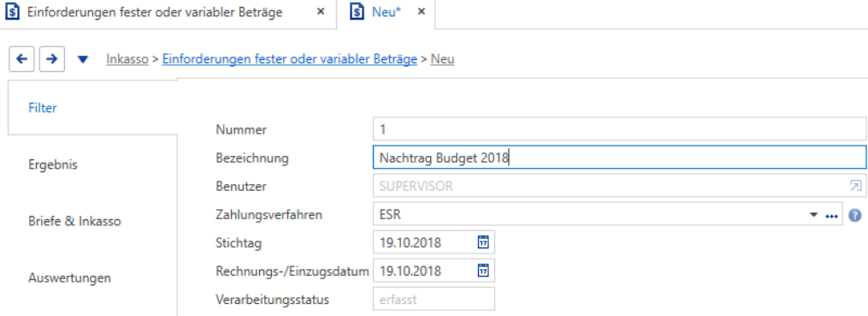Open the Benutzer record link arrow icon
The image size is (868, 316).
click(x=856, y=187)
